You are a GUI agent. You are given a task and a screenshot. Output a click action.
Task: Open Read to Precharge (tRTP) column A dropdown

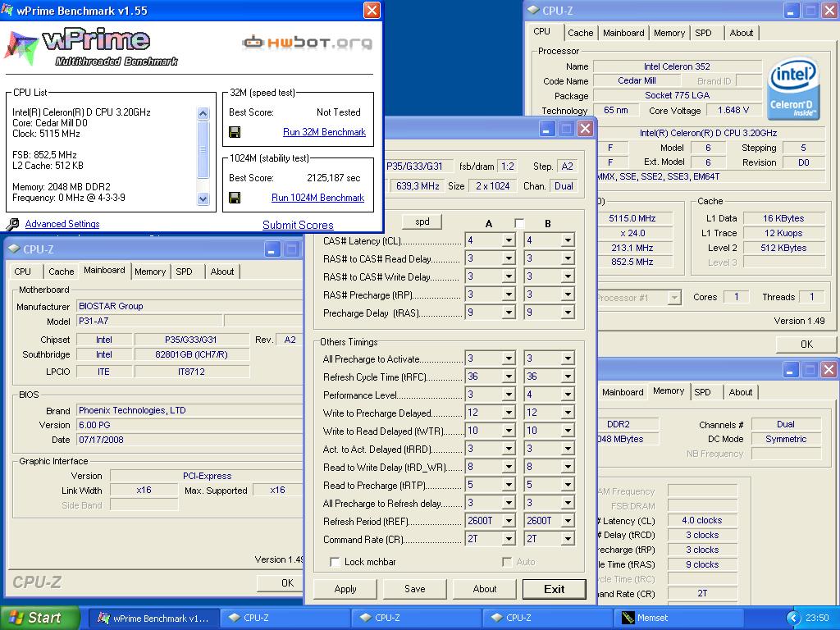point(509,485)
